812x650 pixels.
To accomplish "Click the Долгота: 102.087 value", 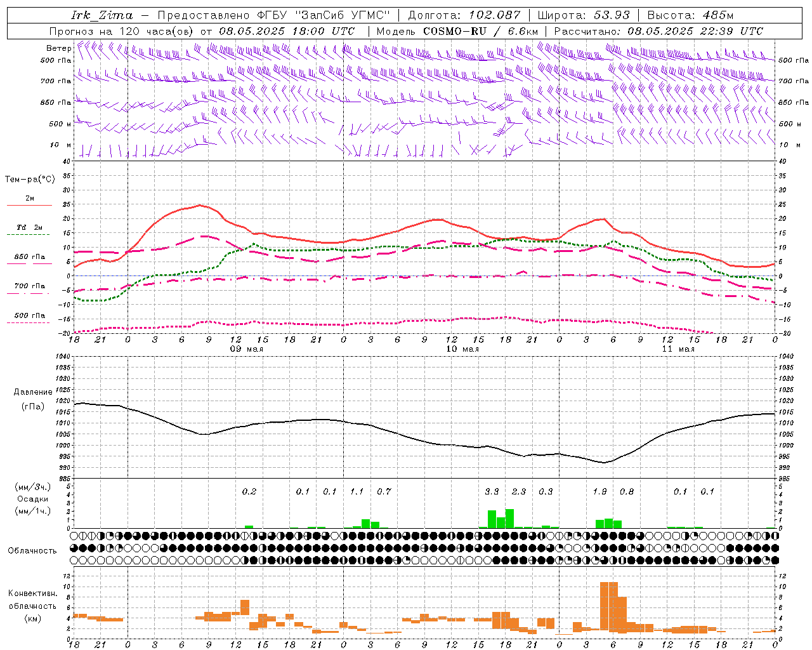I will click(x=464, y=15).
